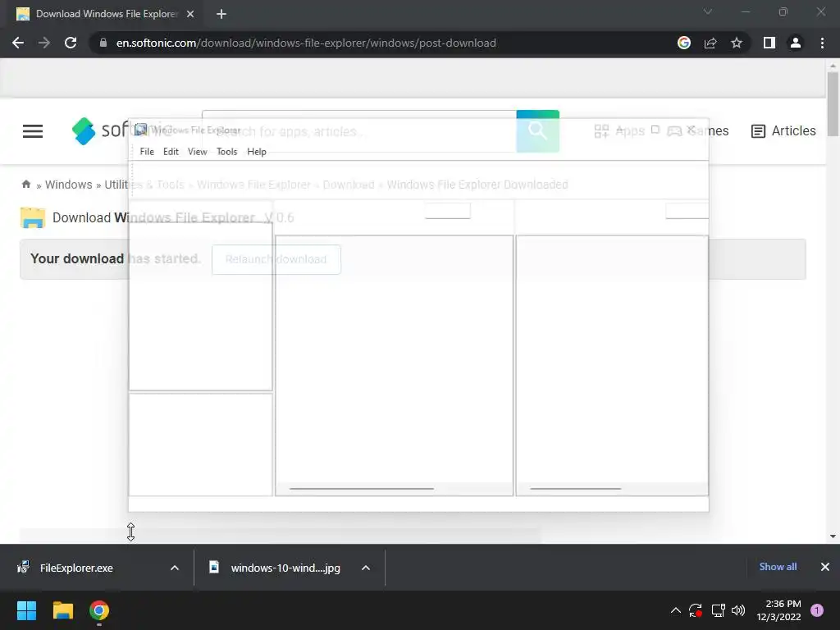Open the Edit menu in Windows File Explorer

171,152
